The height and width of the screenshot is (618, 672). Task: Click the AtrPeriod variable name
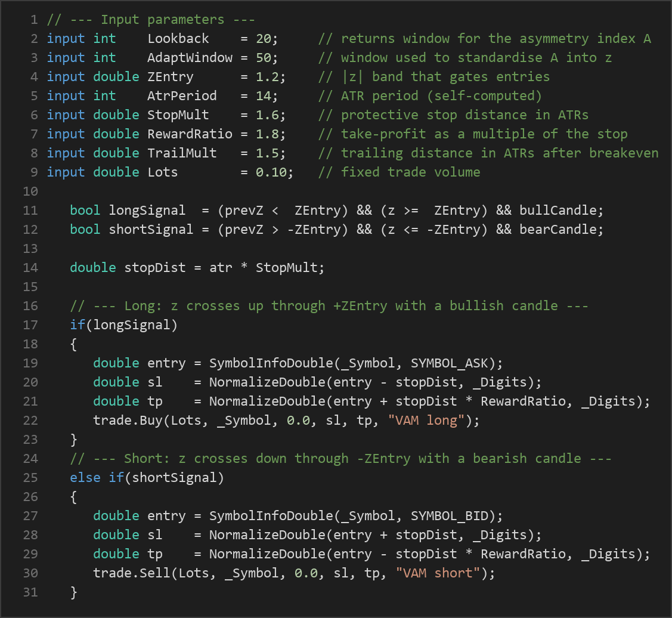click(182, 95)
